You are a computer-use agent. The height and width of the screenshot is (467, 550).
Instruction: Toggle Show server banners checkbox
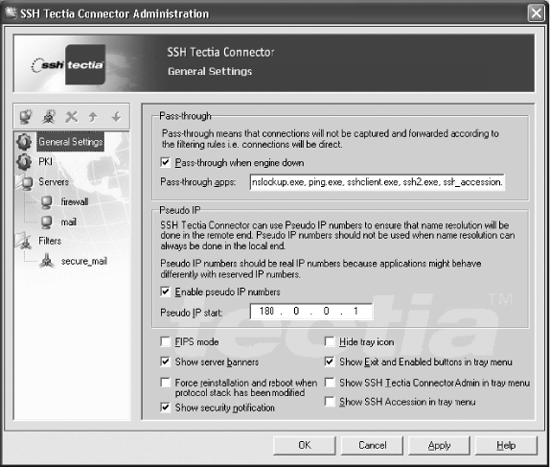pyautogui.click(x=165, y=361)
